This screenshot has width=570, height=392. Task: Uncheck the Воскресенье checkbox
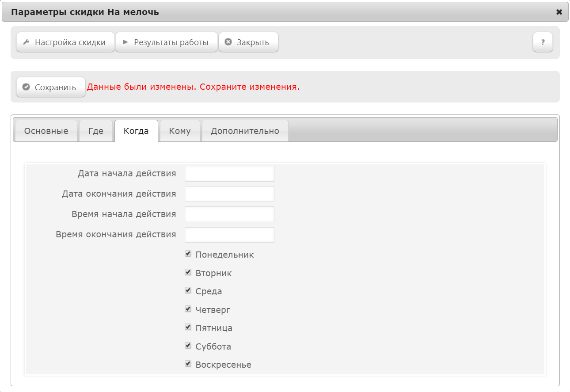click(188, 364)
